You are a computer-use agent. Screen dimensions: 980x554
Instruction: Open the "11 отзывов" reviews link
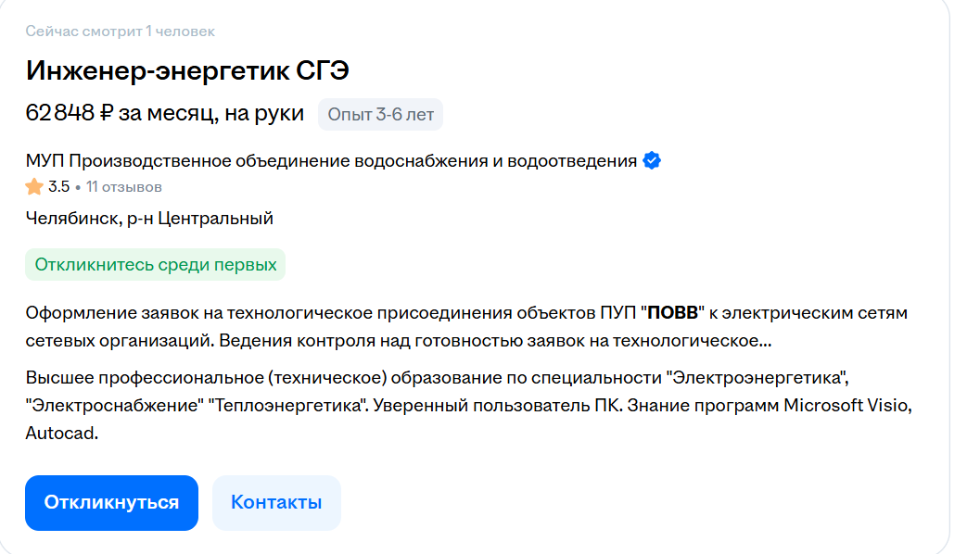124,187
